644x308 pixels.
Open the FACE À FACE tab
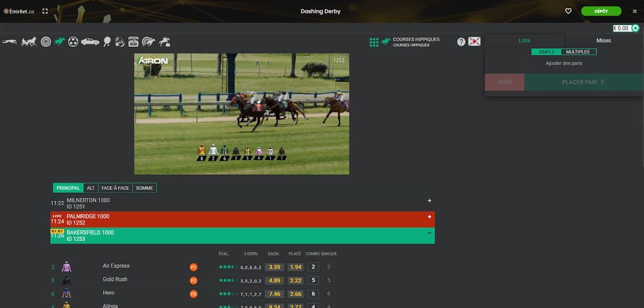point(115,188)
